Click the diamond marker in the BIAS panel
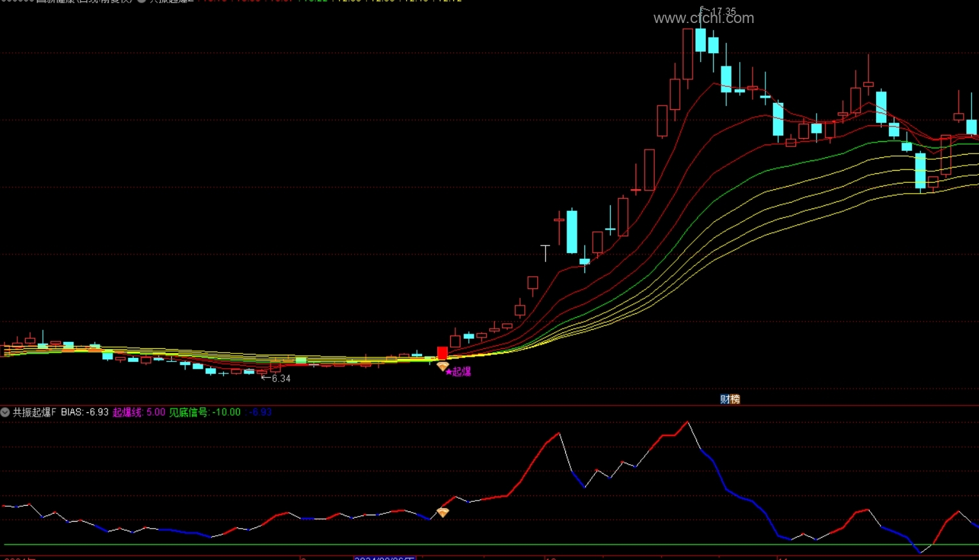Viewport: 979px width, 560px height. tap(443, 512)
